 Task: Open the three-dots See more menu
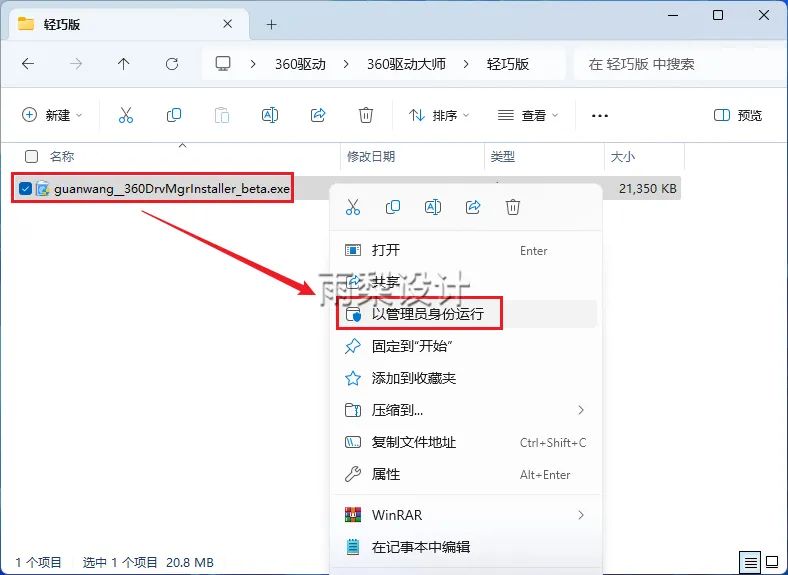pos(600,116)
